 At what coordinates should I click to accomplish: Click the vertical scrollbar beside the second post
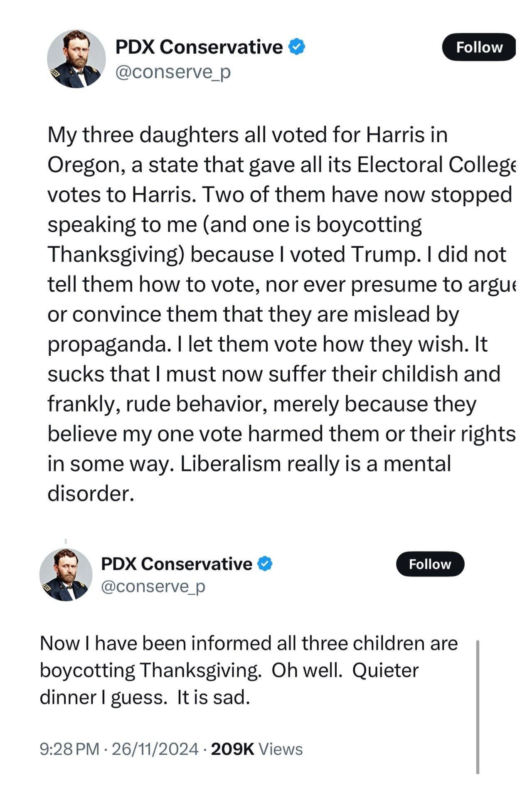(x=478, y=707)
